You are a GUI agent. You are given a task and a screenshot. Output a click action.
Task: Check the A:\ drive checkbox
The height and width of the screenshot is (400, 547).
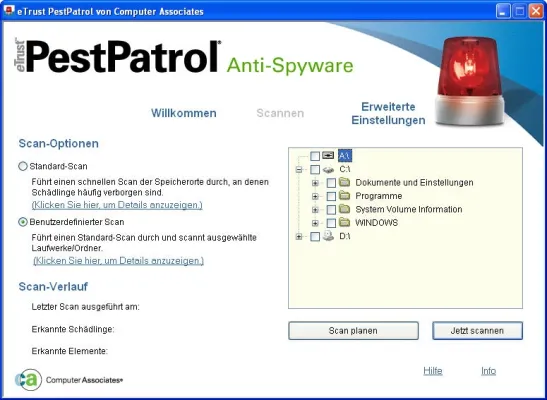coord(315,156)
